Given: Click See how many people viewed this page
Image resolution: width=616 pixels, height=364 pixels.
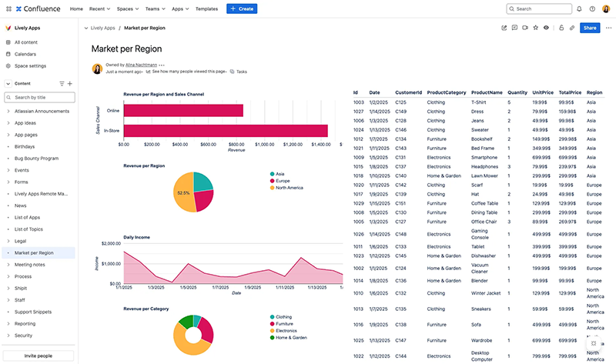Looking at the screenshot, I should pyautogui.click(x=189, y=72).
